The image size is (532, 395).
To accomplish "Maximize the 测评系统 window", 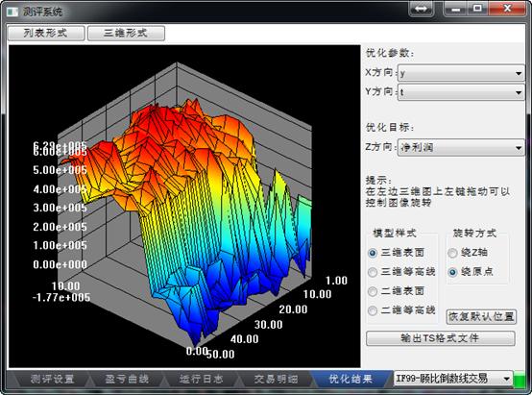I will click(477, 9).
